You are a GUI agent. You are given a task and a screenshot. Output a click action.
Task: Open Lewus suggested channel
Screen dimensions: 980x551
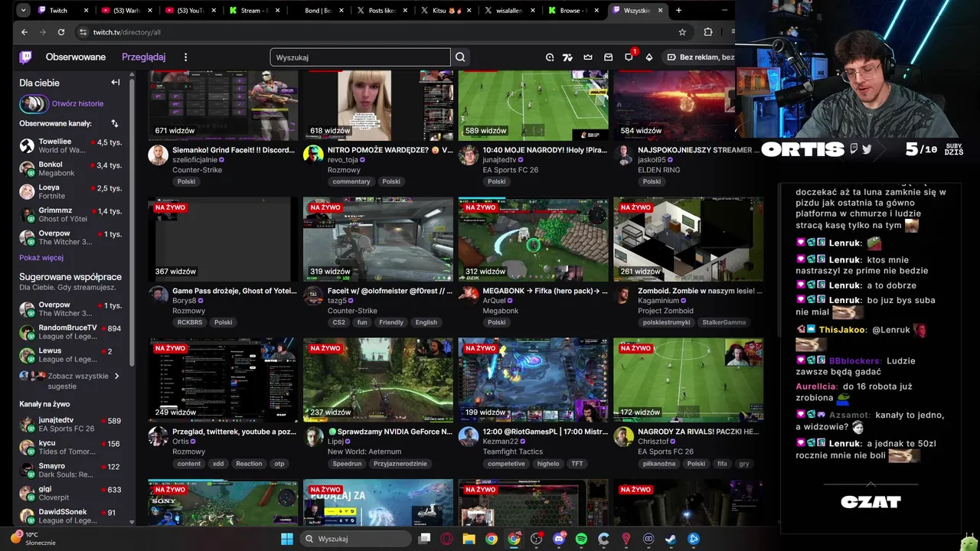(70, 355)
